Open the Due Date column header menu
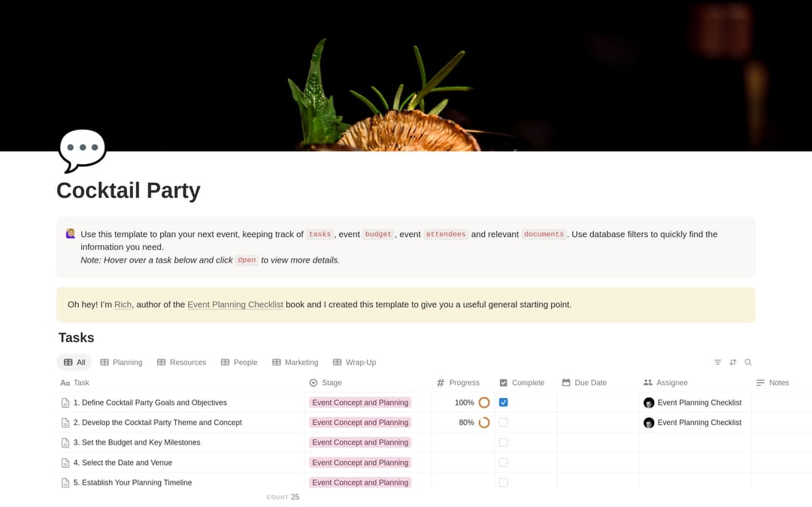The width and height of the screenshot is (812, 507). tap(598, 383)
